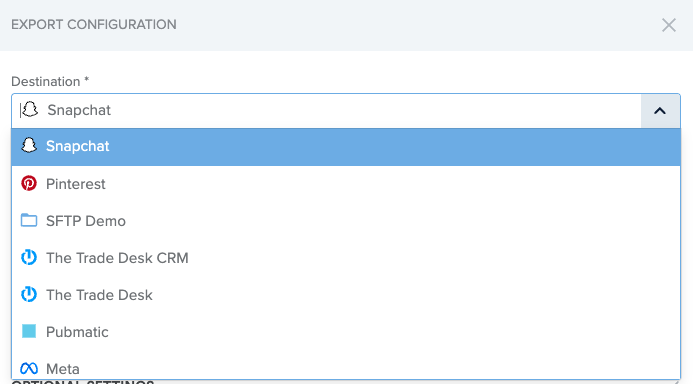Click the Pinterest logo icon
The width and height of the screenshot is (693, 384).
point(29,183)
